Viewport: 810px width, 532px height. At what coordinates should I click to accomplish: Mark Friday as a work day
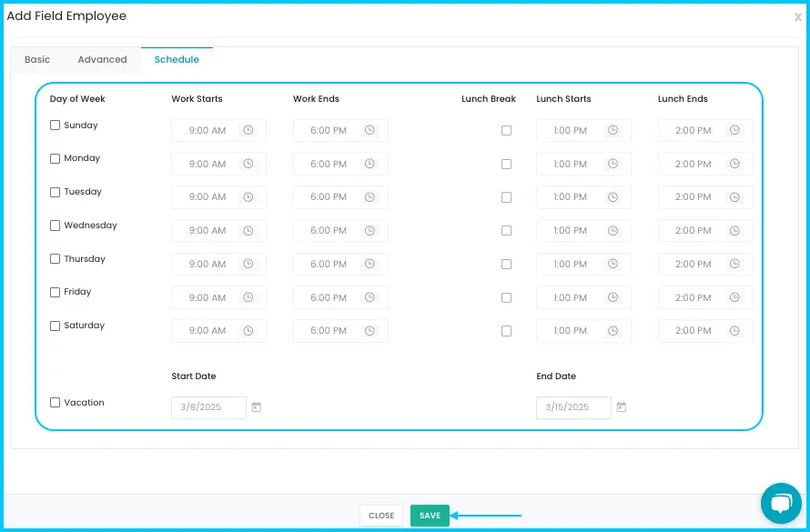pos(55,292)
